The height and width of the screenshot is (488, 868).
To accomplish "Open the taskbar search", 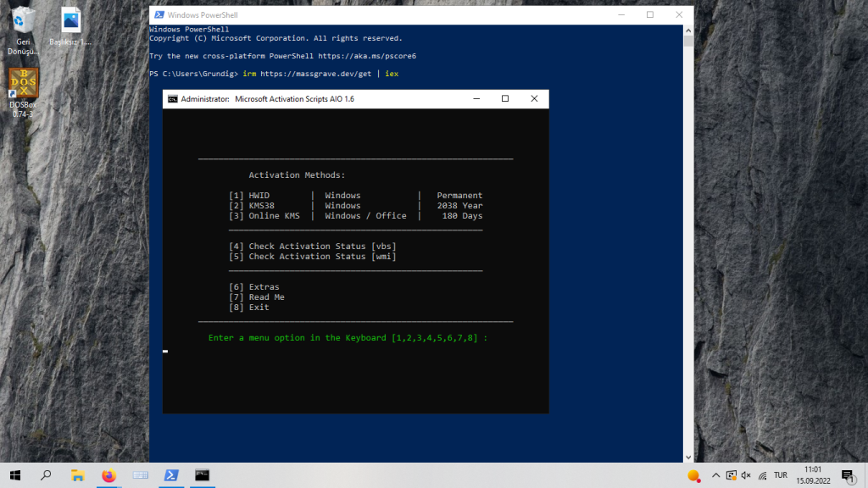I will [46, 475].
